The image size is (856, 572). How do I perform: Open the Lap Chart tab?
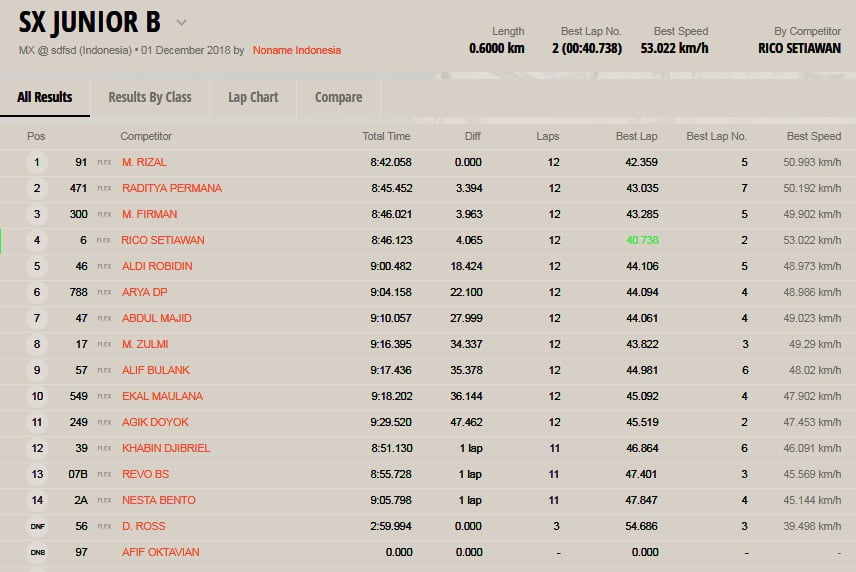pos(253,97)
